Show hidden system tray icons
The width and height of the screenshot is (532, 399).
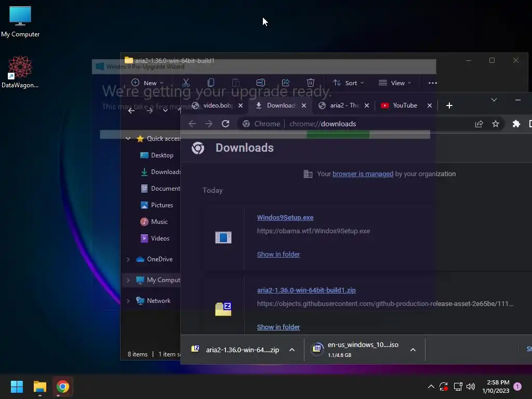tap(431, 387)
